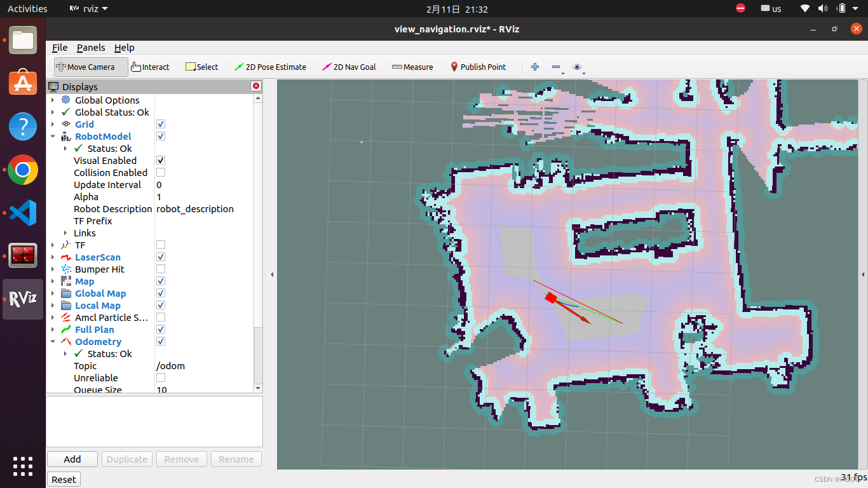Open the eye view options icon
Screen dimensions: 868x488
577,67
